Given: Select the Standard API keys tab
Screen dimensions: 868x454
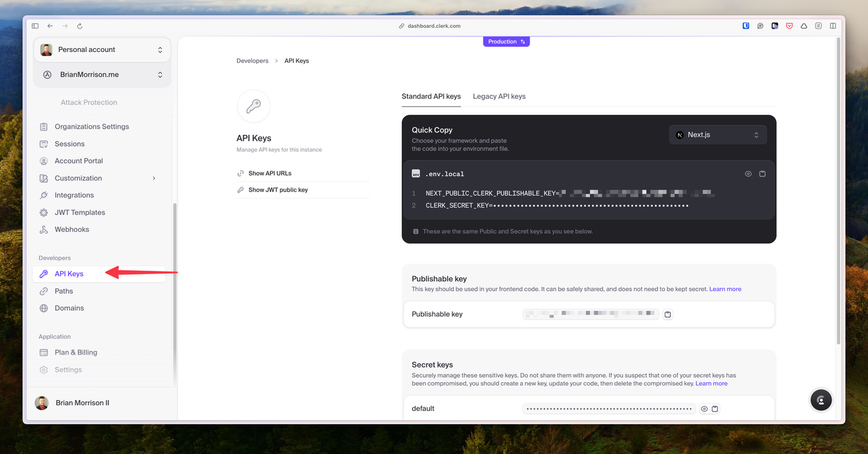Looking at the screenshot, I should (x=431, y=96).
